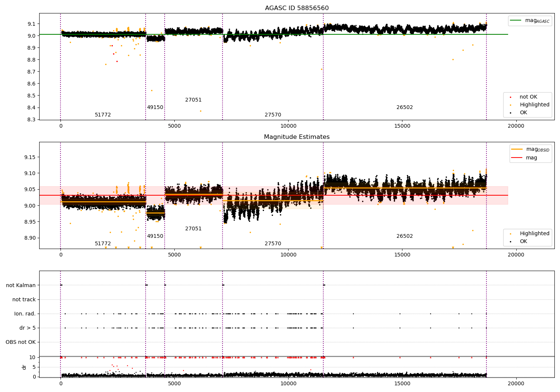This screenshot has height=392, width=560.
Task: Click OBSID label 26502 in Magnitude Estimates plot
Action: pyautogui.click(x=405, y=236)
